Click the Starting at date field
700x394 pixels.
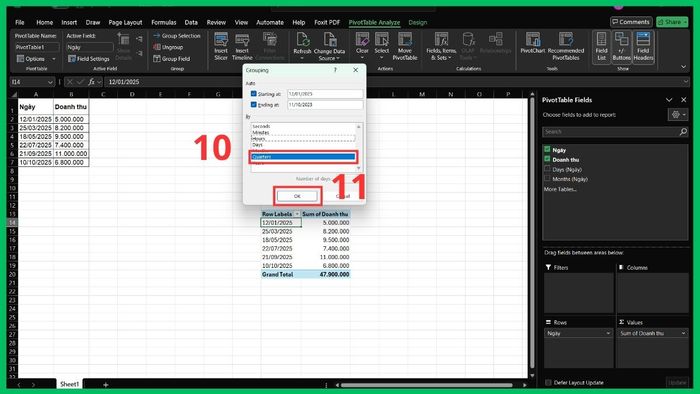coord(325,94)
